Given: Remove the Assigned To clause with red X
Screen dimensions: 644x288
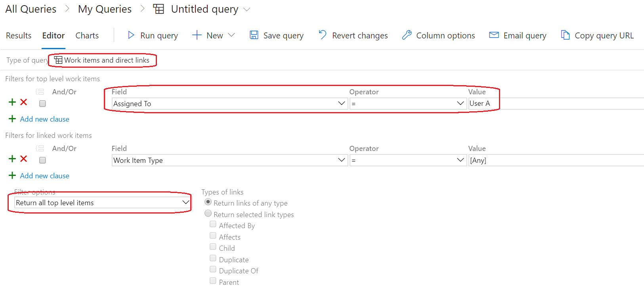Looking at the screenshot, I should pos(24,102).
